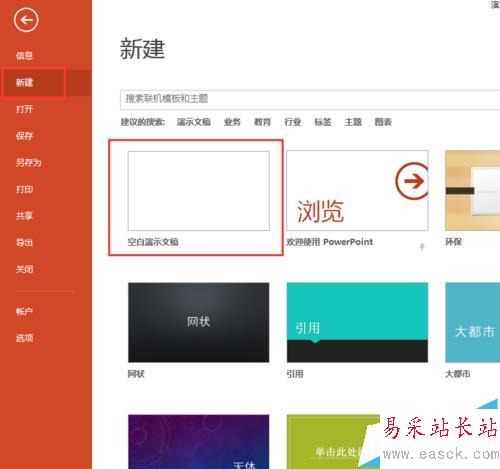Open the 欢迎使用 PowerPoint tour template
Screen dimensions: 500x469
point(357,190)
